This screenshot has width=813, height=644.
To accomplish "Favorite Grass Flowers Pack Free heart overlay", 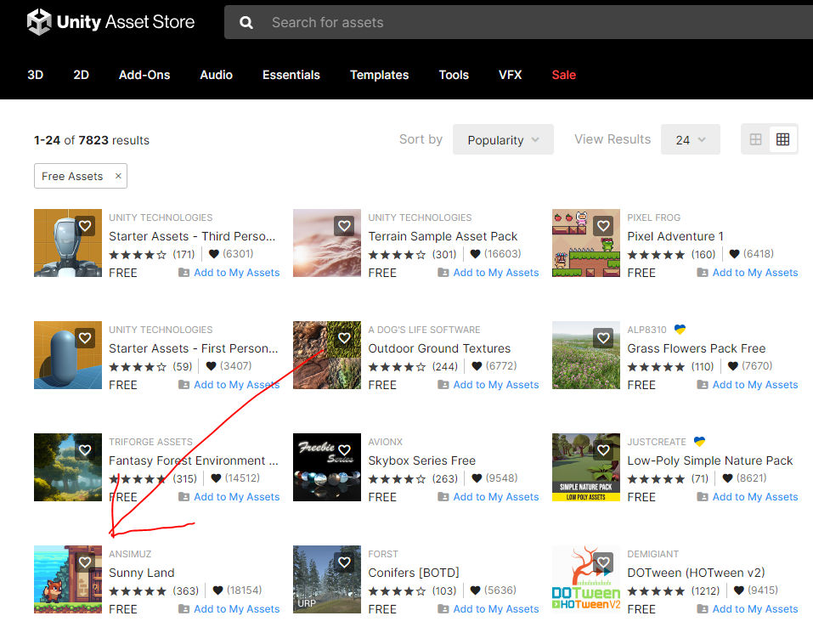I will [x=603, y=338].
